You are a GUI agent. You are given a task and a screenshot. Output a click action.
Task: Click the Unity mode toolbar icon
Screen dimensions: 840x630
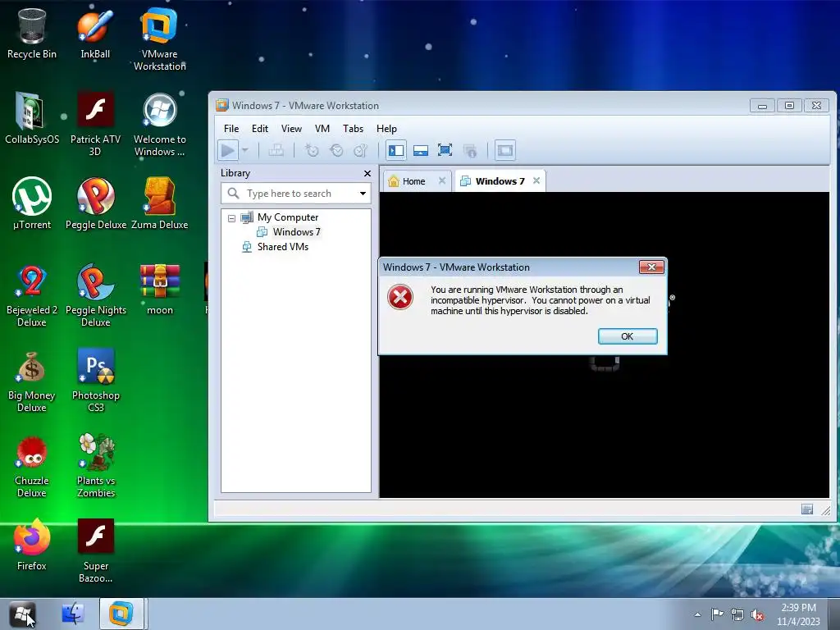click(x=470, y=151)
